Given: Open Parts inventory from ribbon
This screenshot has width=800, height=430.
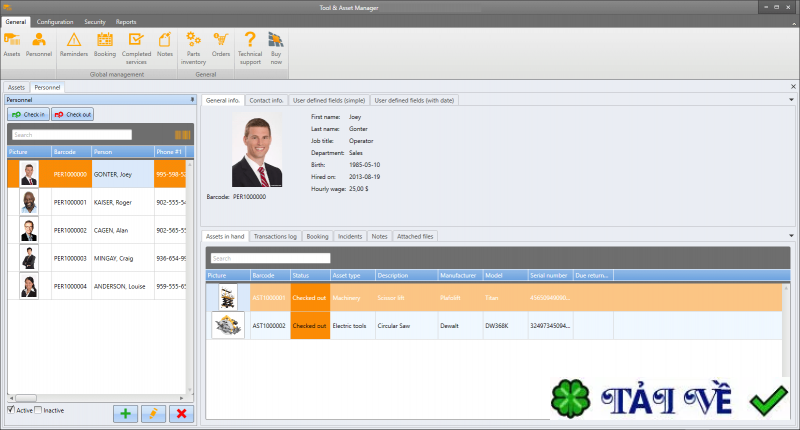Looking at the screenshot, I should pos(193,44).
